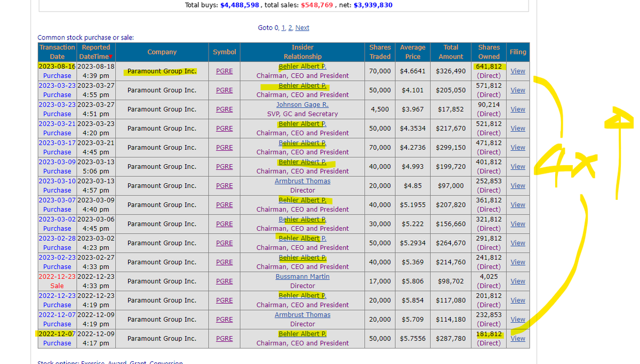Select the 4,025 shares owned value
640x364 pixels.
489,277
